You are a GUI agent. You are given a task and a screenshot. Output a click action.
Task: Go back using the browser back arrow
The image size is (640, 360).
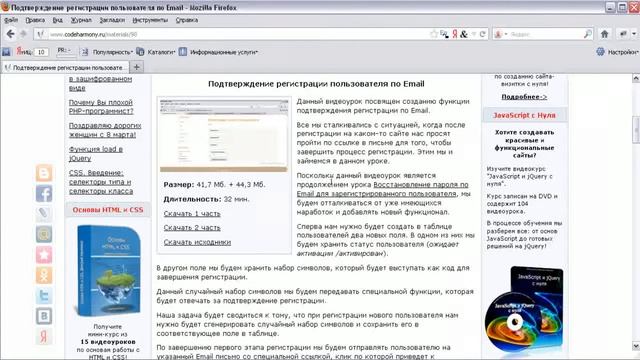pos(11,34)
